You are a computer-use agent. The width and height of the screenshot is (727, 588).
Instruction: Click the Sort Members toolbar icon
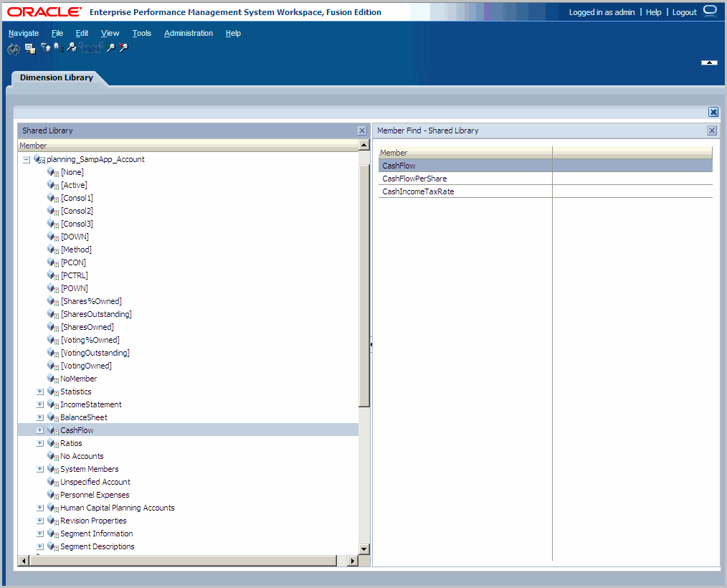click(59, 47)
